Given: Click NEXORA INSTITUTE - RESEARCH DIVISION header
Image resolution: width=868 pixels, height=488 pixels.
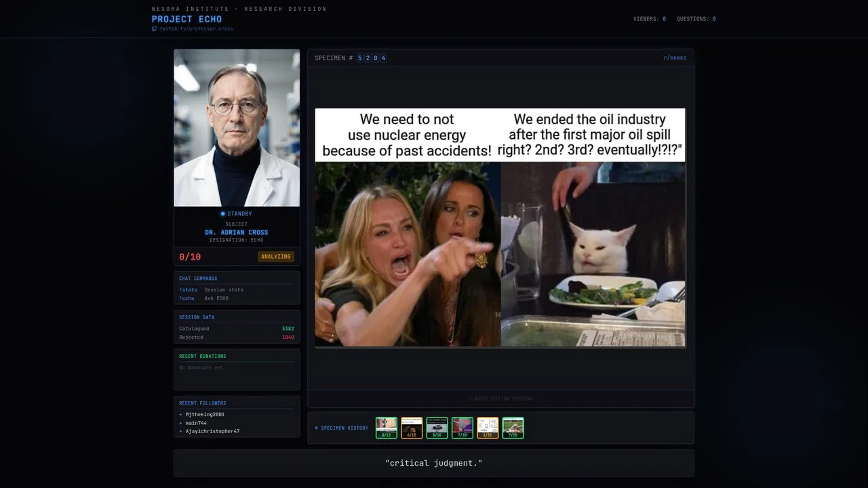Looking at the screenshot, I should [x=239, y=9].
